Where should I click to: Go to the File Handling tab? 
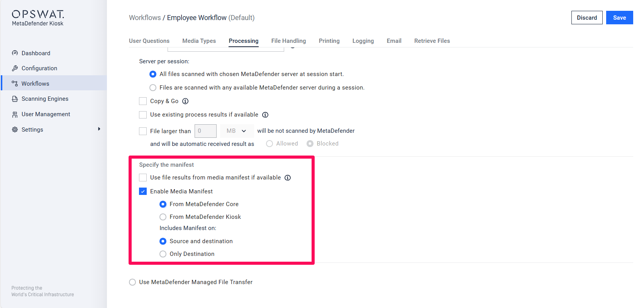[289, 41]
